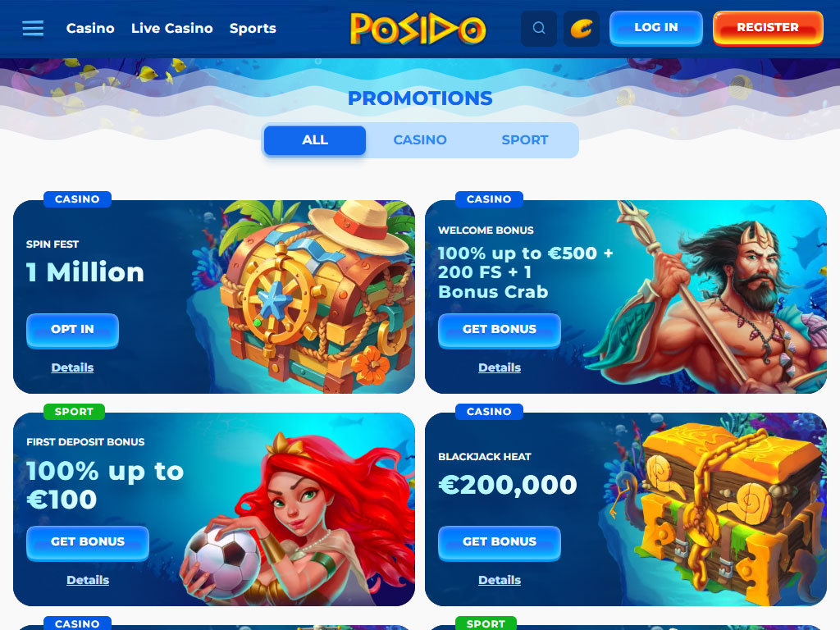The width and height of the screenshot is (840, 630).
Task: Opt in to Spin Fest promotion
Action: pos(72,330)
